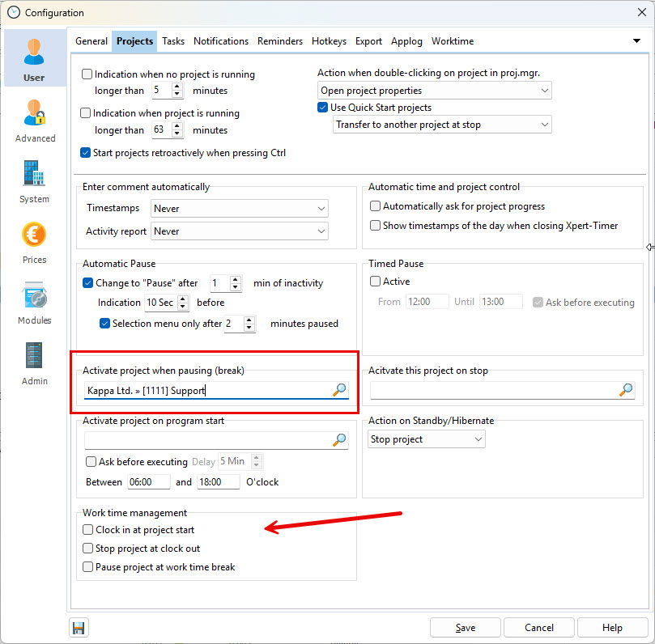Switch to the Tasks tab

tap(173, 41)
